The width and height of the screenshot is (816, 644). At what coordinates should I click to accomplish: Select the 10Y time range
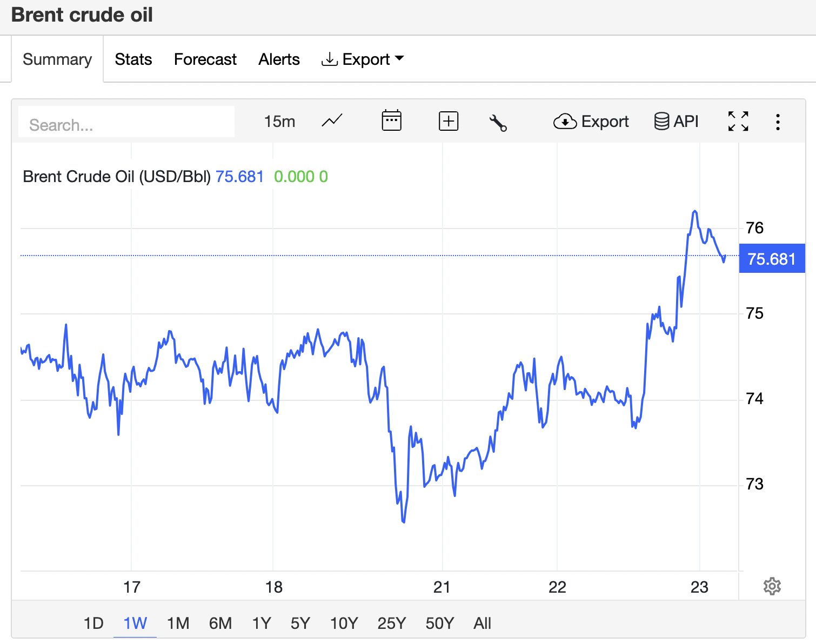coord(344,623)
